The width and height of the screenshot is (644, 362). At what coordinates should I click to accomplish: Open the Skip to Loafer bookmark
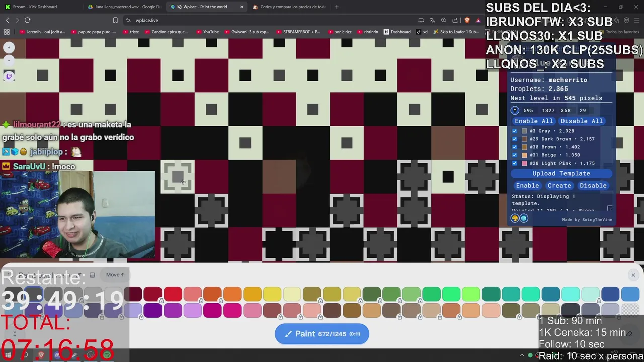(x=455, y=32)
